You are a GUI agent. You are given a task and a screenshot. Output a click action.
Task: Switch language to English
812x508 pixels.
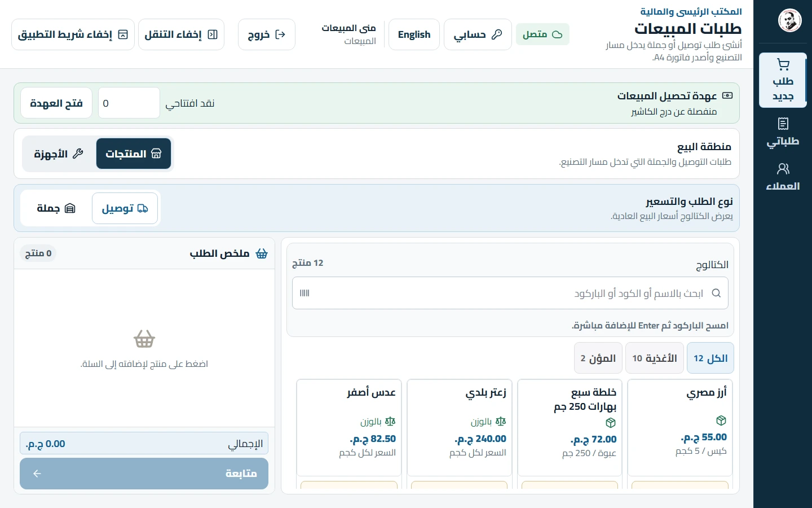pyautogui.click(x=414, y=34)
